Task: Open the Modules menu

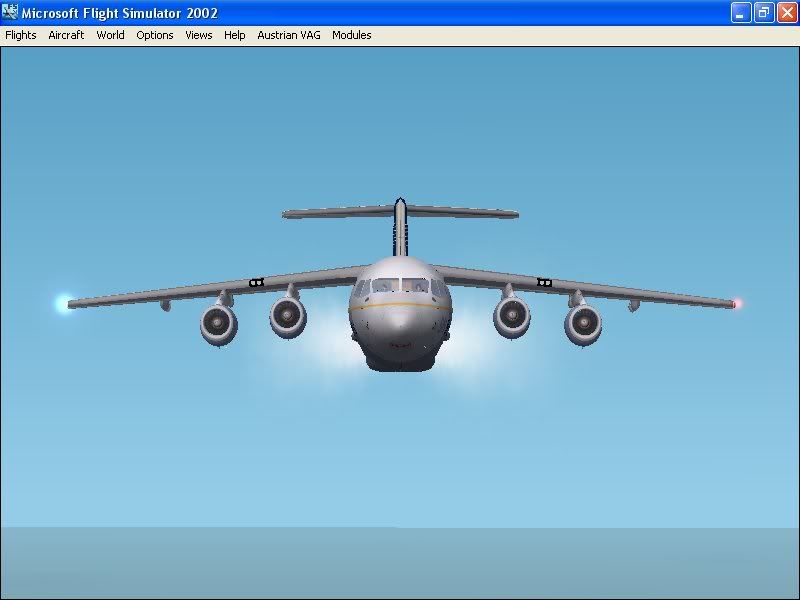Action: click(351, 35)
